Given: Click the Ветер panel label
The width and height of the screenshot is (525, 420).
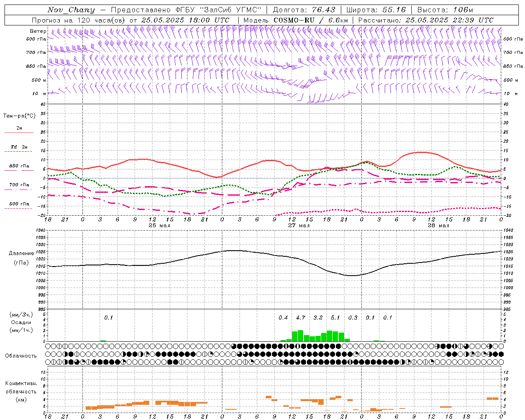Looking at the screenshot, I should [x=38, y=31].
